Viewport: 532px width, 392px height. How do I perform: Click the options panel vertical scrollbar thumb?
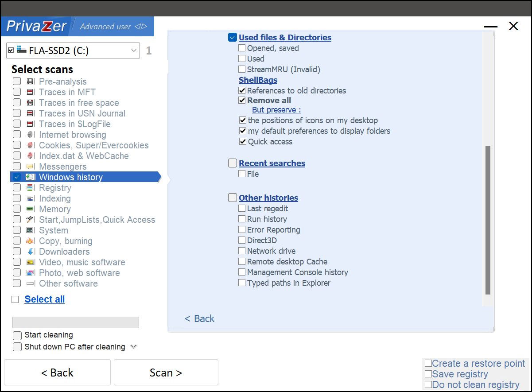pyautogui.click(x=488, y=220)
